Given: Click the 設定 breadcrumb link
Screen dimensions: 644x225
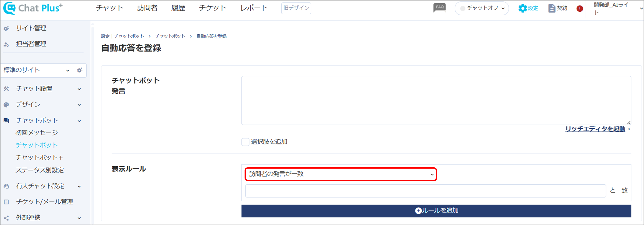Looking at the screenshot, I should pyautogui.click(x=105, y=36).
